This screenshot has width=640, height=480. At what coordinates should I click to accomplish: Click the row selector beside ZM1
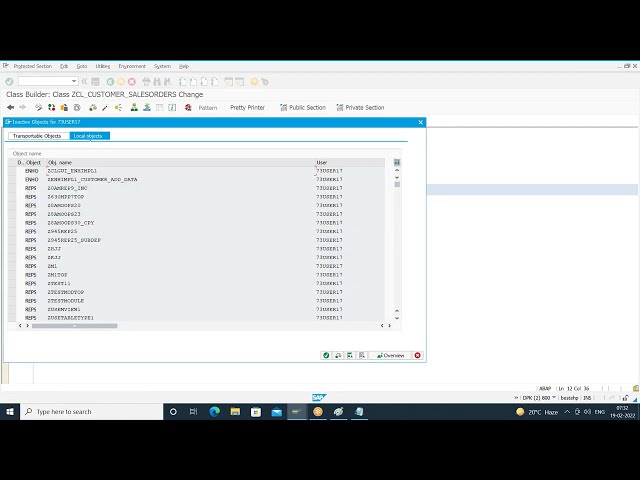point(12,266)
